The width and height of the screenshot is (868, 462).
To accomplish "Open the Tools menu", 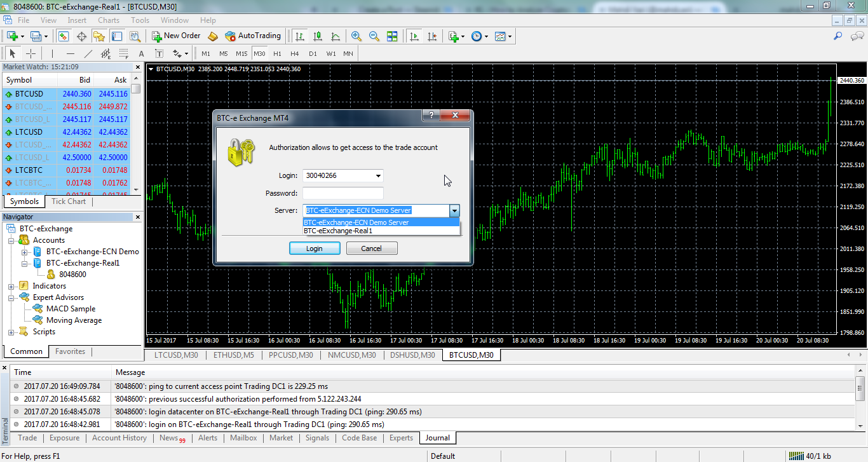I will pos(140,20).
